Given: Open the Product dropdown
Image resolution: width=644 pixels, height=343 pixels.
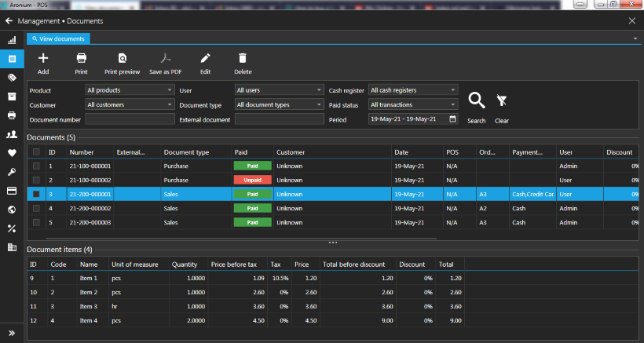Looking at the screenshot, I should point(130,90).
